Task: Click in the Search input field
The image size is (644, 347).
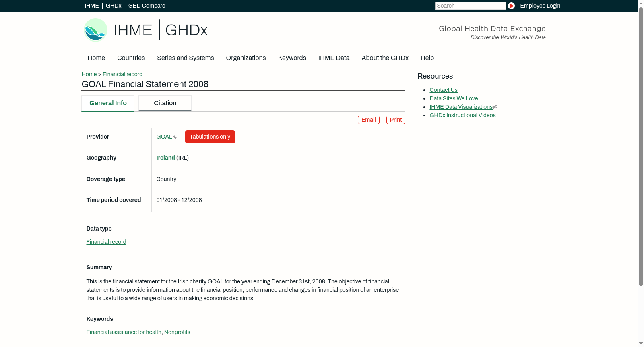Action: click(470, 6)
